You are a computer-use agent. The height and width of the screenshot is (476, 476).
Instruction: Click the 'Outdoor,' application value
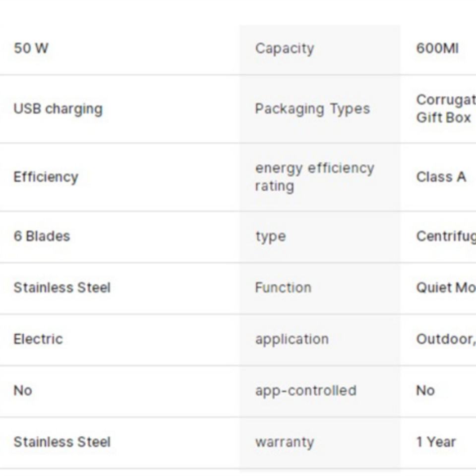click(446, 339)
